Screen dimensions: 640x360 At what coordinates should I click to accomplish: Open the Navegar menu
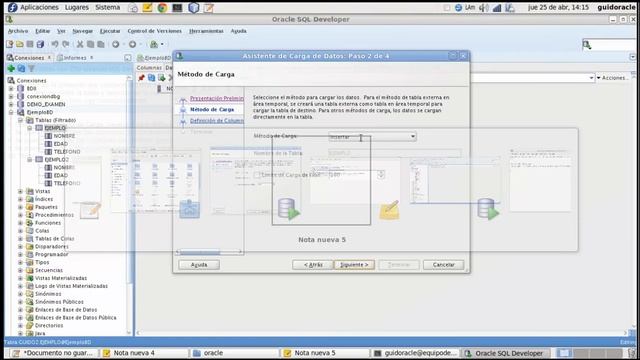click(82, 31)
